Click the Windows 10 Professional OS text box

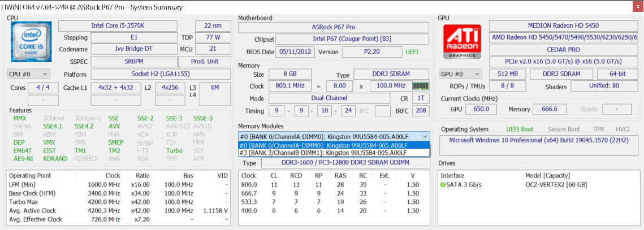538,145
